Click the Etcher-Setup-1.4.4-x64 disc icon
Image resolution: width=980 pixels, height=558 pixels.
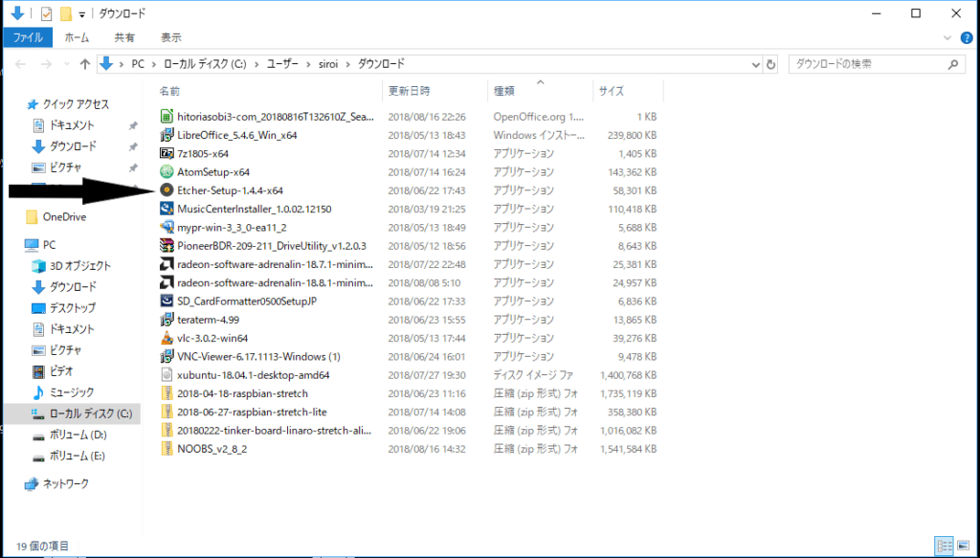166,190
